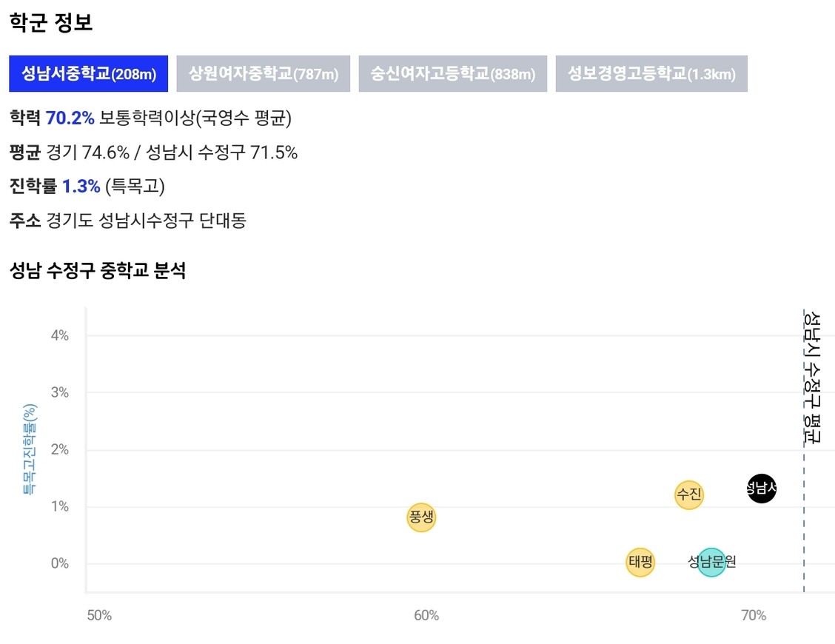Viewport: 835px width, 644px height.
Task: Select the black 성남서 bubble
Action: [762, 488]
